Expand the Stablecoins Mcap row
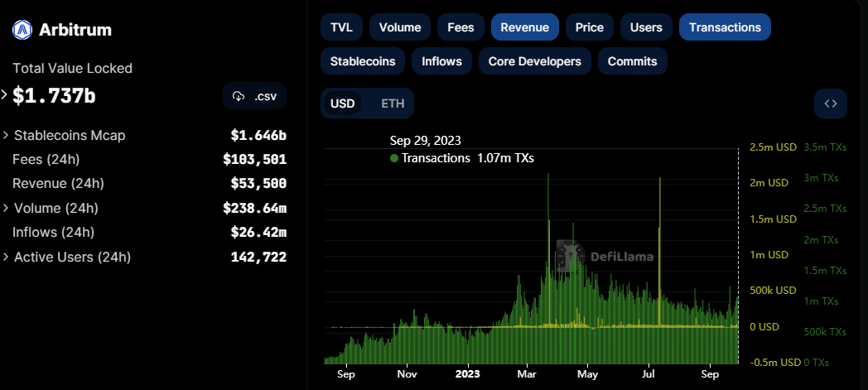The image size is (868, 390). point(7,135)
